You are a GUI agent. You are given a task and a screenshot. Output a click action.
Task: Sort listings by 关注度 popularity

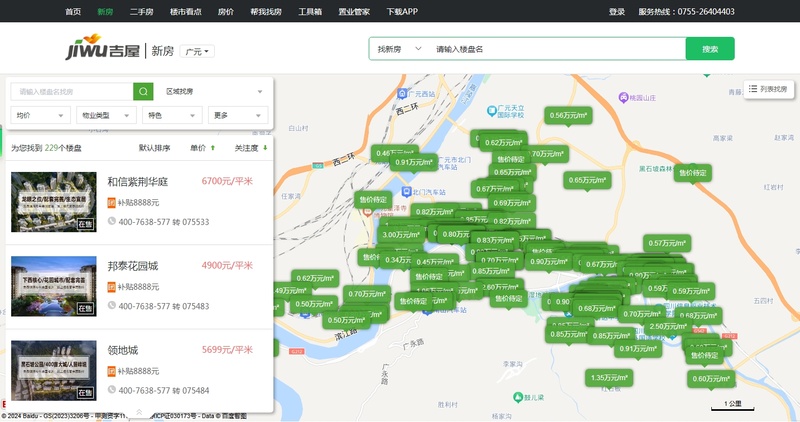click(x=251, y=148)
